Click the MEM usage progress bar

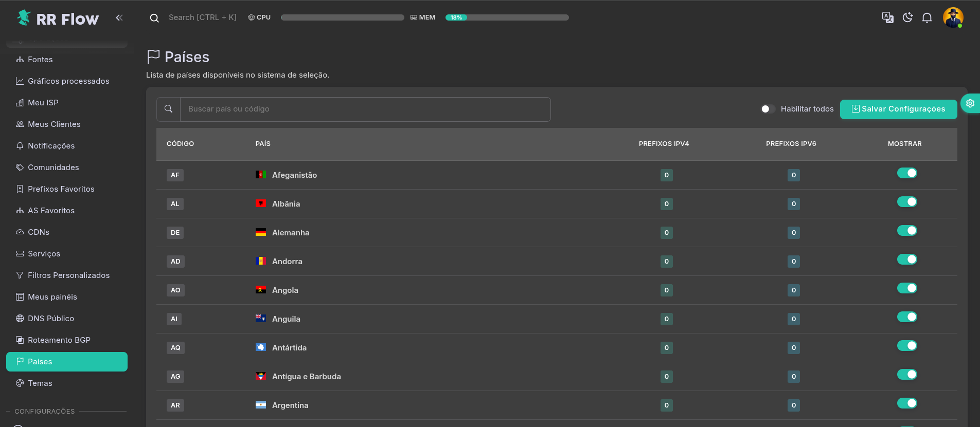507,17
